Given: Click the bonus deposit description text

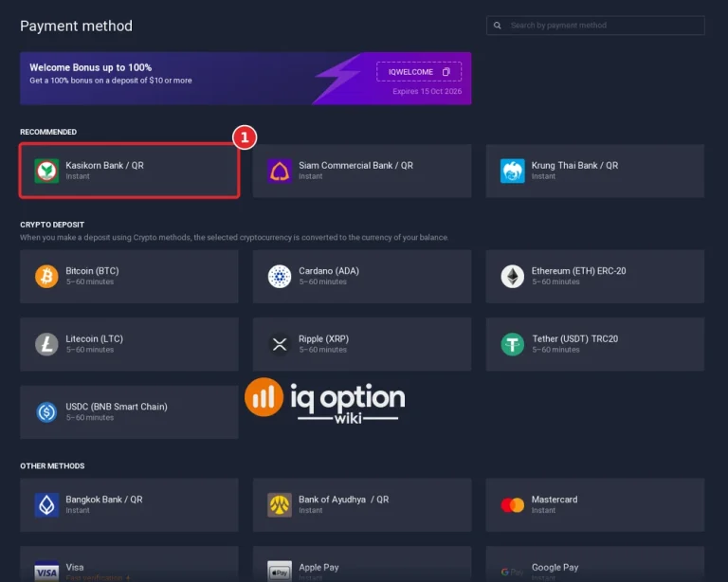Looking at the screenshot, I should coord(111,81).
